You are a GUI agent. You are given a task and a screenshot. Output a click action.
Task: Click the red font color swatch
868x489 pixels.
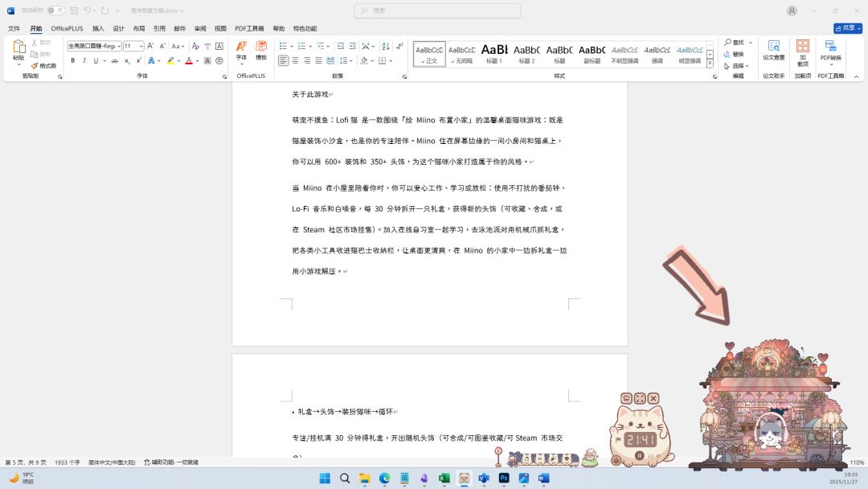(189, 60)
